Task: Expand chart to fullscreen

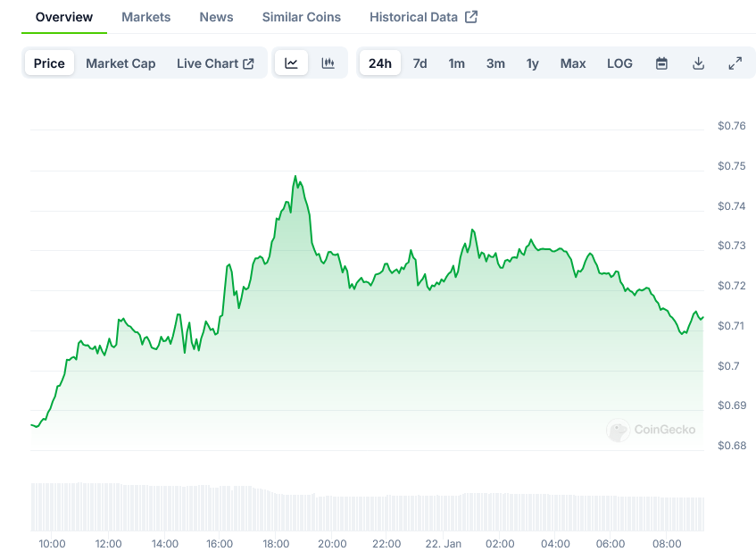Action: pos(735,63)
